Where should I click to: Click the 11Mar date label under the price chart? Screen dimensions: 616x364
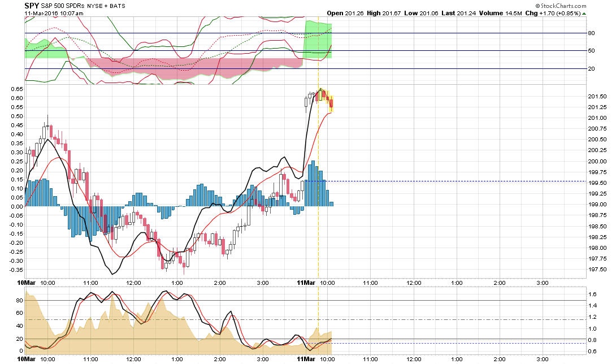(306, 283)
